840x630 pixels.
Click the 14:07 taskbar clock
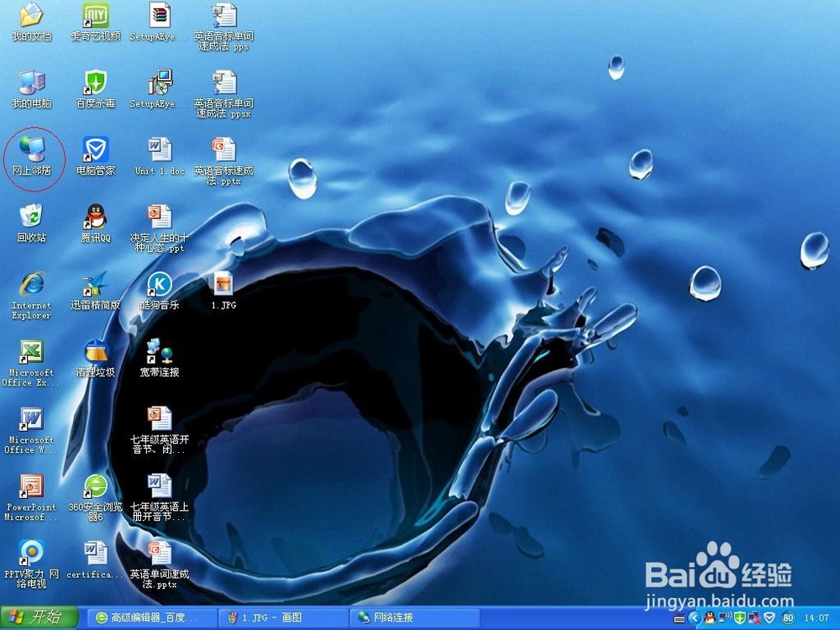click(x=816, y=618)
